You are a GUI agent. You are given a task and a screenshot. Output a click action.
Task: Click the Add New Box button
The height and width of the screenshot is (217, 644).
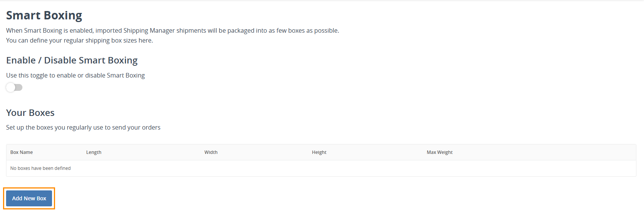29,198
